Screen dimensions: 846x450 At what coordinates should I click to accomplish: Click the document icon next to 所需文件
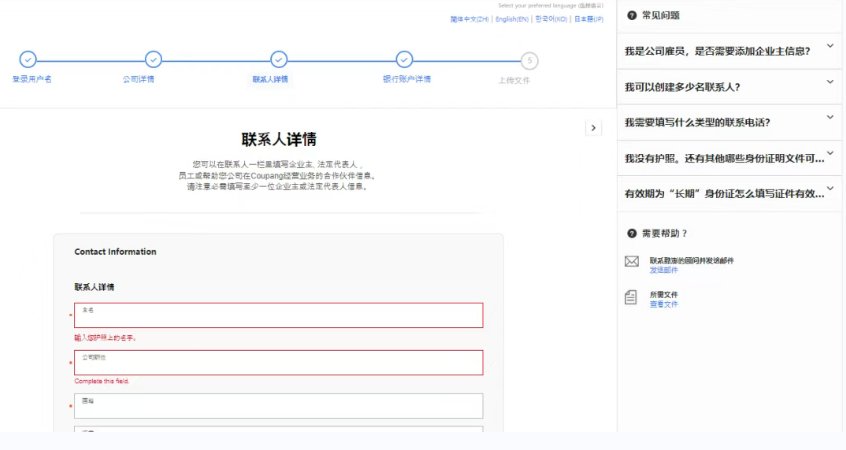pyautogui.click(x=631, y=297)
